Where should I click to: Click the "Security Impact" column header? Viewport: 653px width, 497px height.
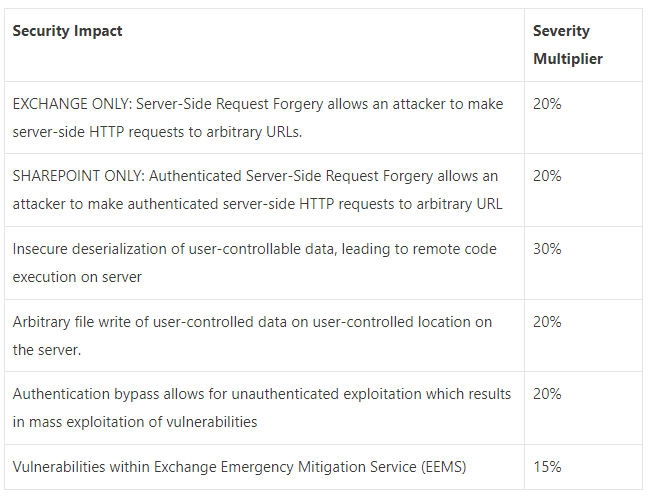67,31
